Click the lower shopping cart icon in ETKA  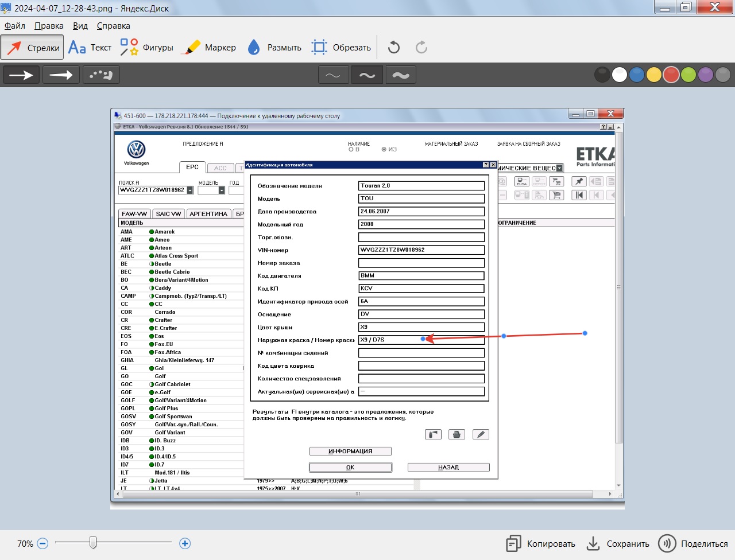[556, 195]
